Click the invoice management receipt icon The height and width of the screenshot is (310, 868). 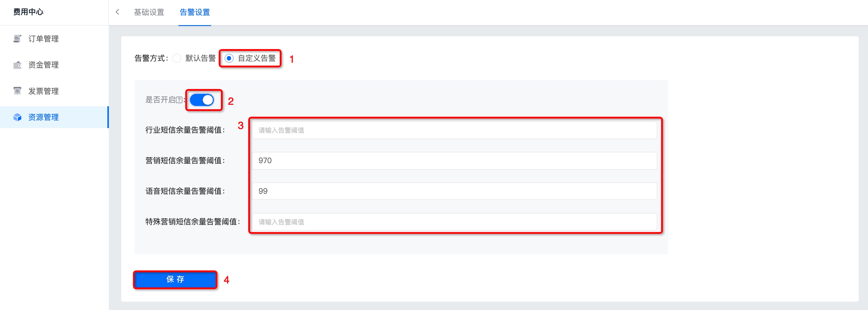point(17,91)
